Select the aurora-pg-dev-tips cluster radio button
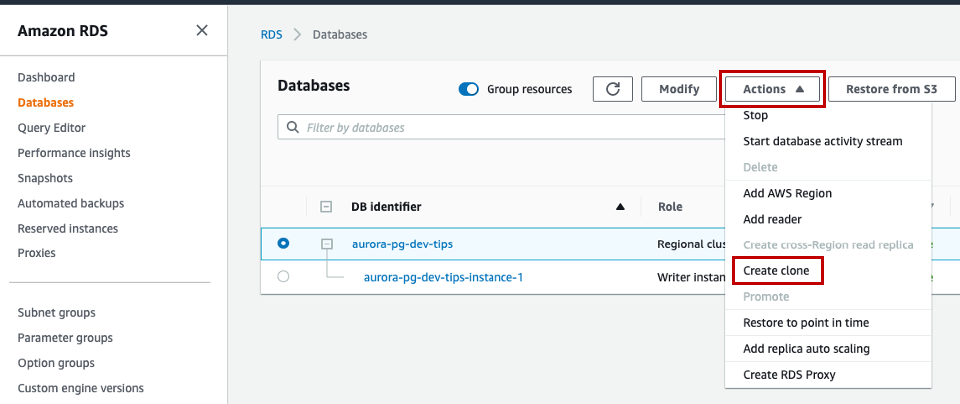 pos(284,243)
